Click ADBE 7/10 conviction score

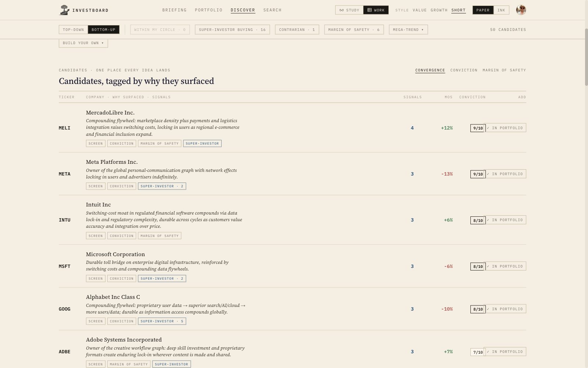[x=478, y=352]
